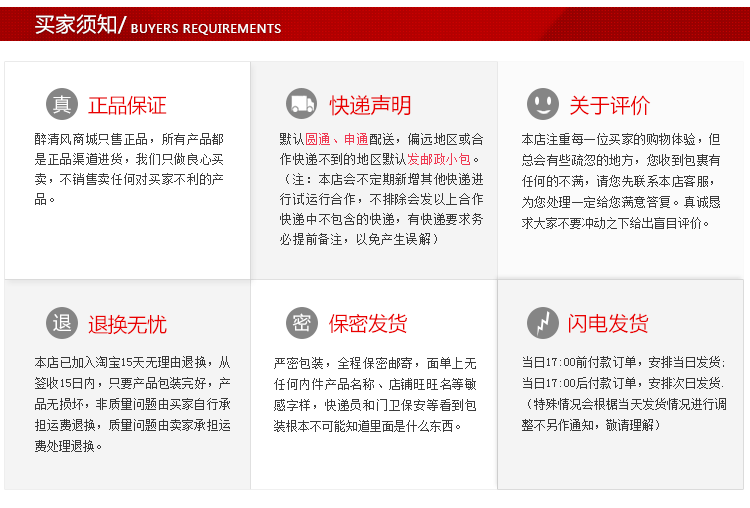Click the text 本店注重每一位买家的购物体验
Viewport: 750px width, 508px height.
tap(608, 139)
